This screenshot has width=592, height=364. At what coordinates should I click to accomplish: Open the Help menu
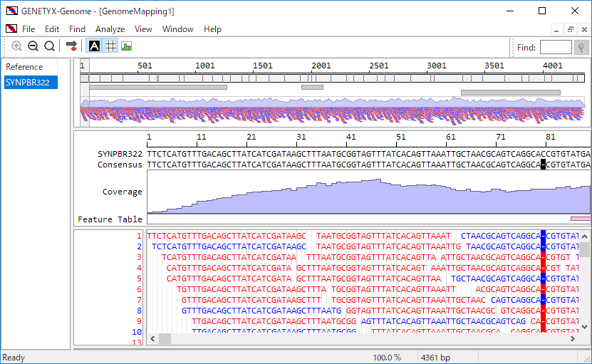212,29
